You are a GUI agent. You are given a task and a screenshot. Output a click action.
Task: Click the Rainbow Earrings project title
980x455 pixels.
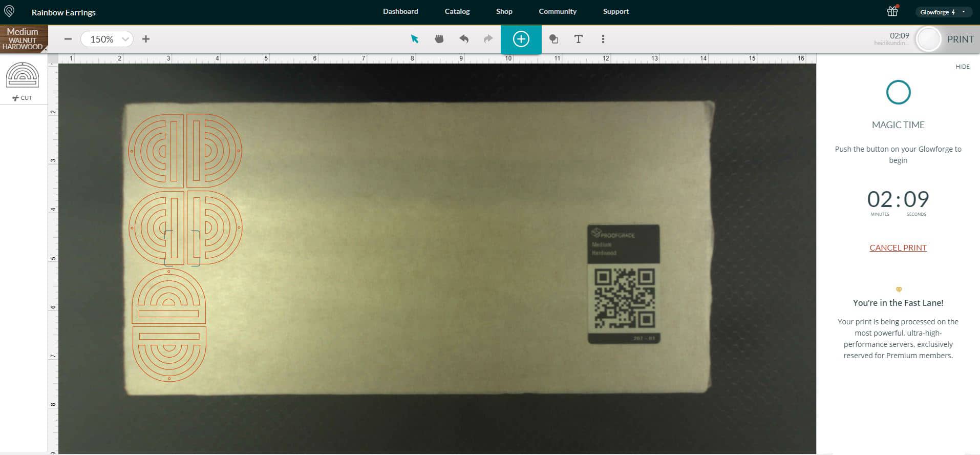(x=63, y=12)
